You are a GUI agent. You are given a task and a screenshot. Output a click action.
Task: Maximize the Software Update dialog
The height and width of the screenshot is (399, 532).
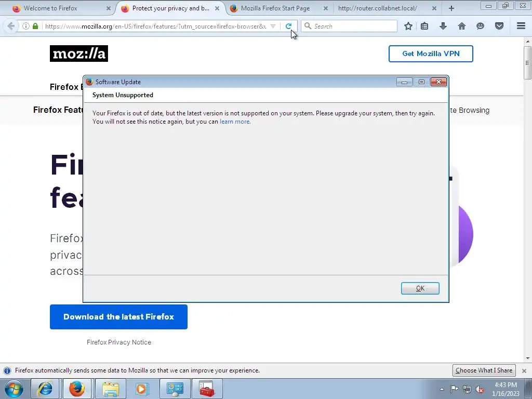[421, 82]
